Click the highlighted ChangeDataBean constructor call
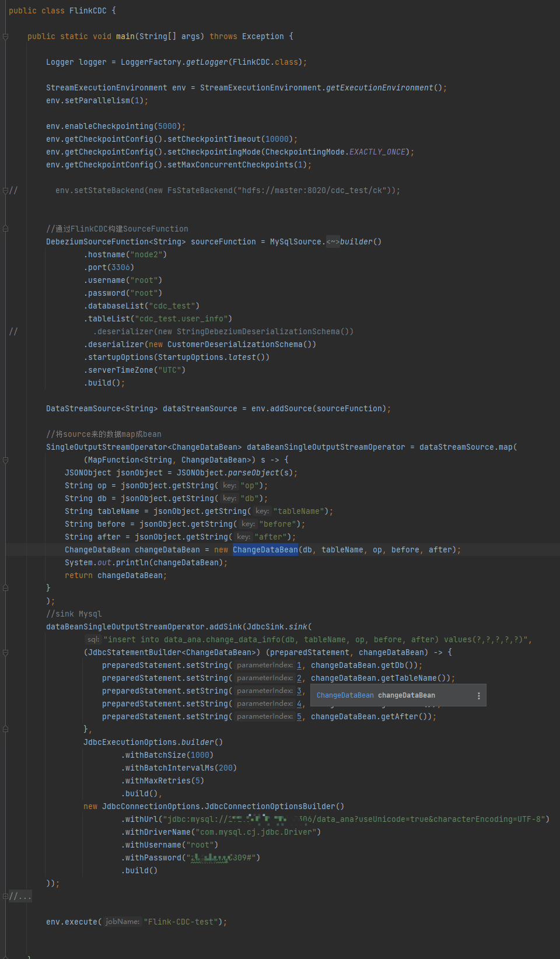This screenshot has width=560, height=959. (x=265, y=549)
